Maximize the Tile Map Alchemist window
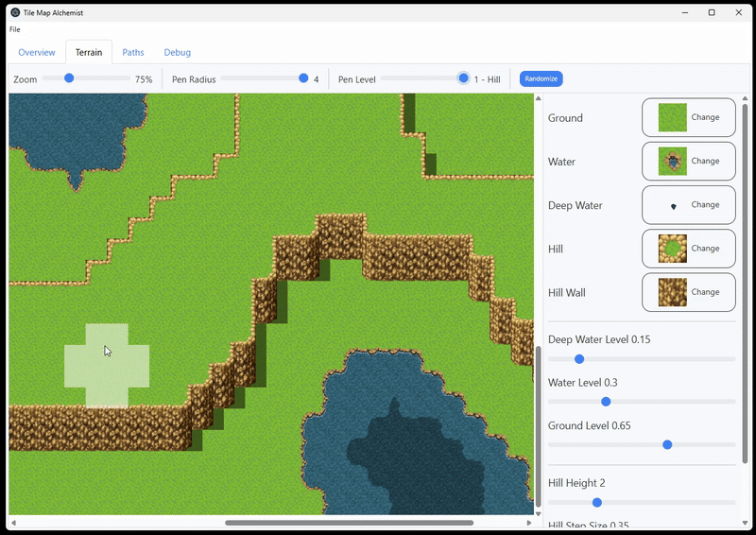The image size is (756, 535). click(x=712, y=12)
